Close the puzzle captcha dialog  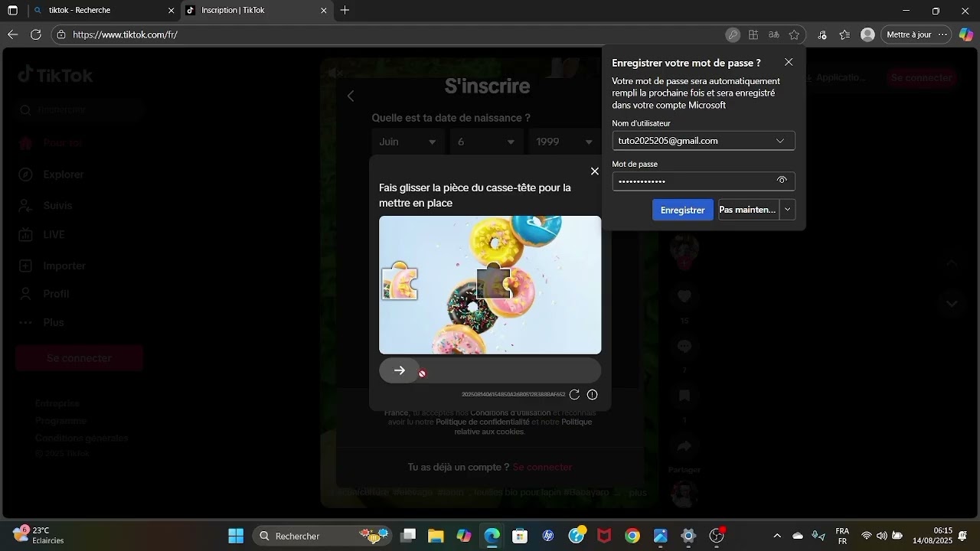point(595,171)
